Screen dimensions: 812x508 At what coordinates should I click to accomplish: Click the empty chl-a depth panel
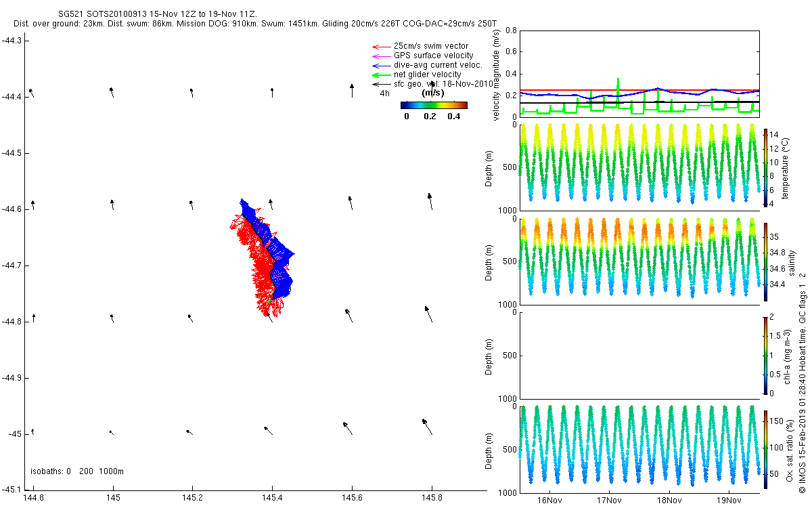(639, 355)
